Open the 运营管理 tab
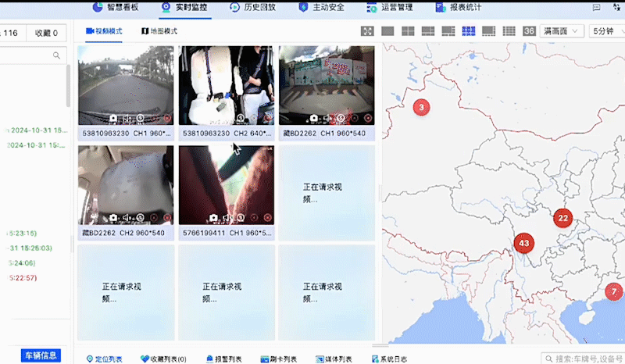625x364 pixels. tap(390, 8)
